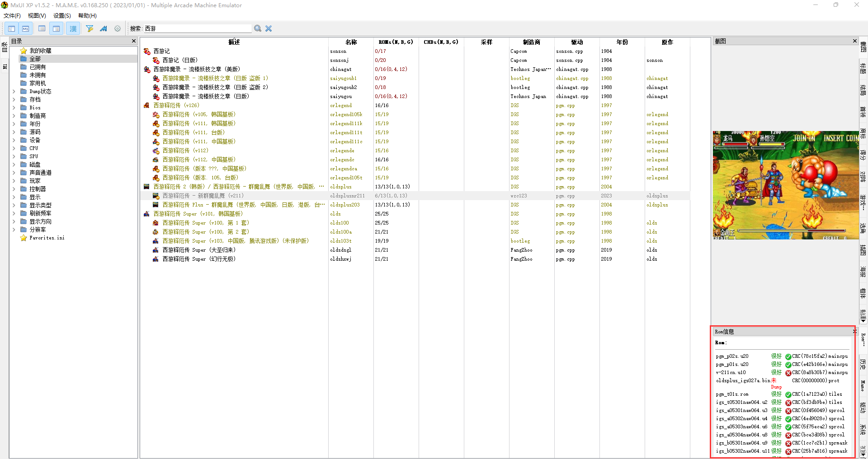Click the blue MAME logo toolbar icon
The image size is (868, 459).
(104, 28)
